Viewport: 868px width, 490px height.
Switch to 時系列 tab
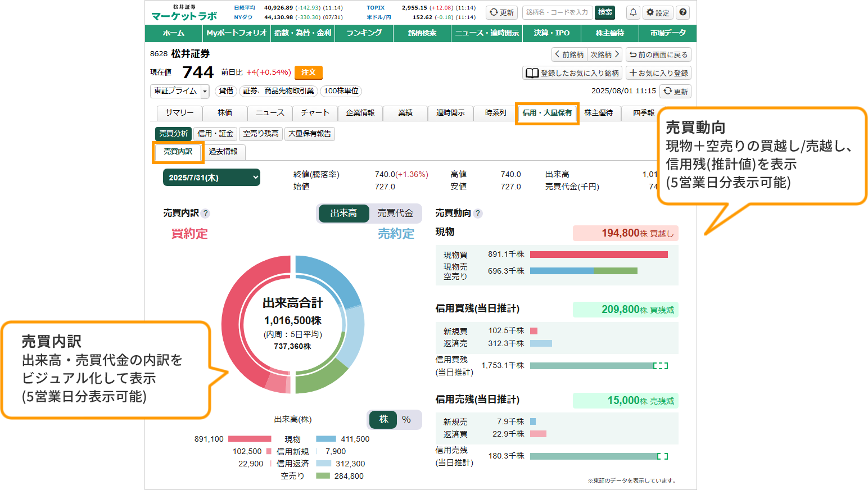(495, 113)
